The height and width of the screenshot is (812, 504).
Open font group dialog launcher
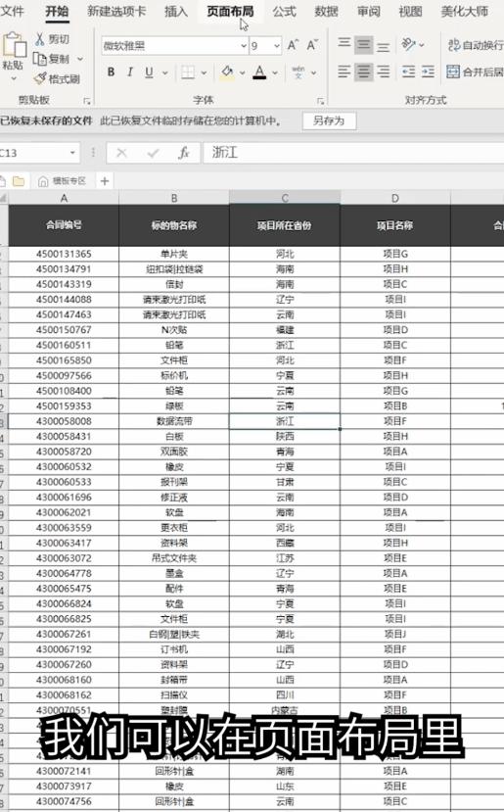[x=321, y=101]
